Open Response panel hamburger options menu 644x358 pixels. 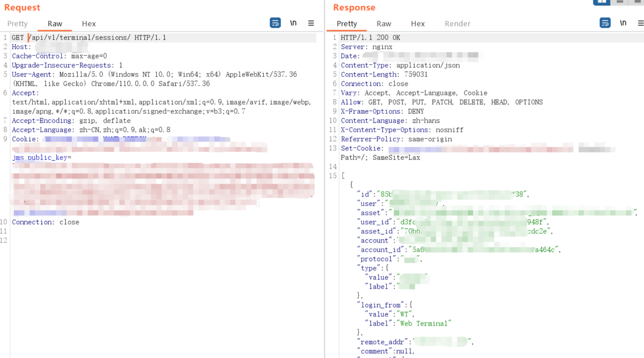(x=640, y=23)
